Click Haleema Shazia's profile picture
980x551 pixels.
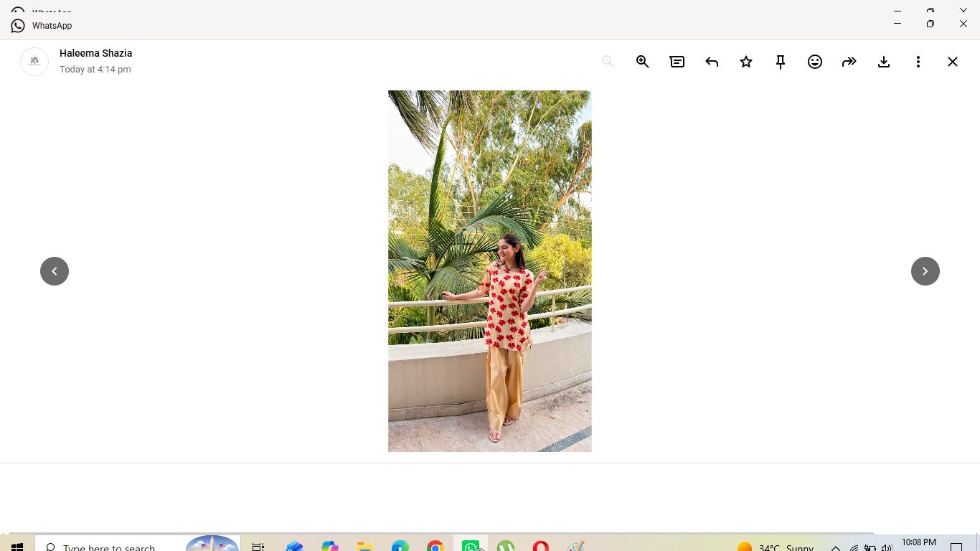click(x=34, y=62)
